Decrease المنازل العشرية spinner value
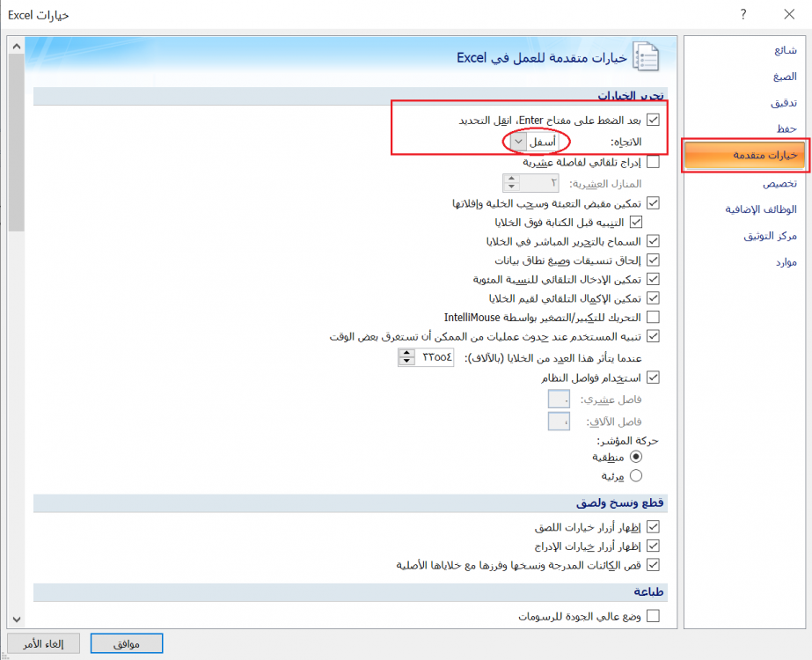The image size is (812, 660). [512, 187]
